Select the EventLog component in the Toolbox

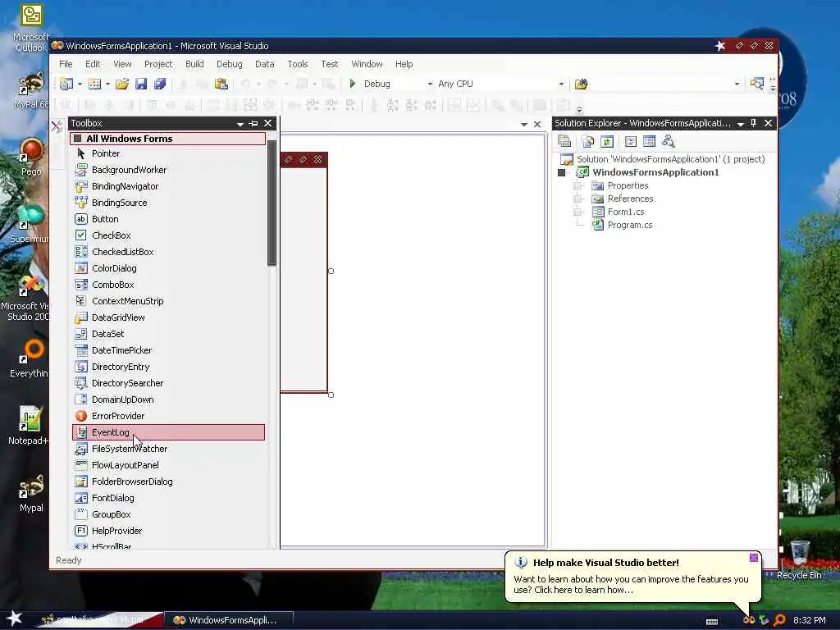click(168, 432)
